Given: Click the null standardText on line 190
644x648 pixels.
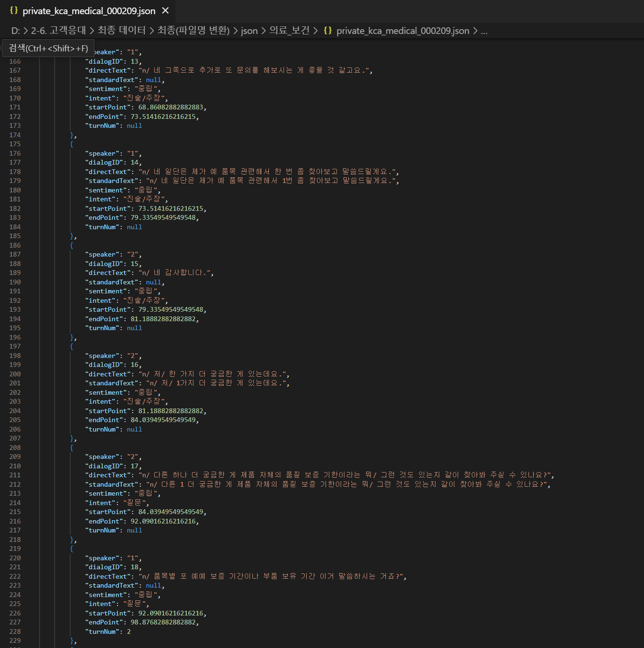Looking at the screenshot, I should point(153,282).
